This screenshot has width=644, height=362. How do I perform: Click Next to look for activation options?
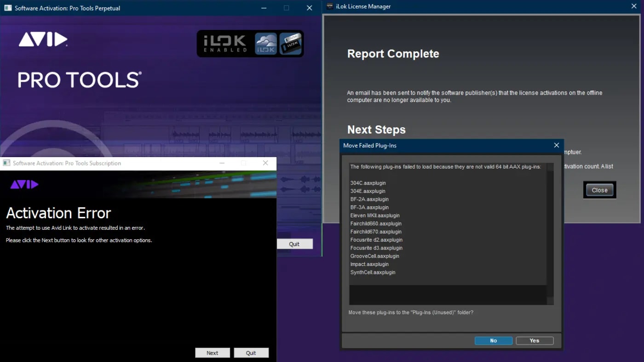pyautogui.click(x=212, y=352)
